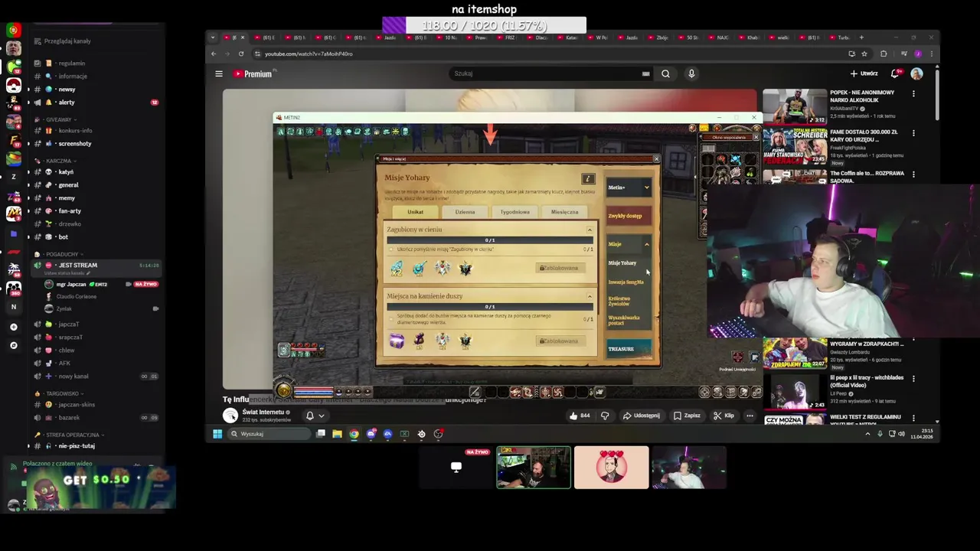This screenshot has width=980, height=551.
Task: Open the info icon in Misje Yohary
Action: [588, 178]
